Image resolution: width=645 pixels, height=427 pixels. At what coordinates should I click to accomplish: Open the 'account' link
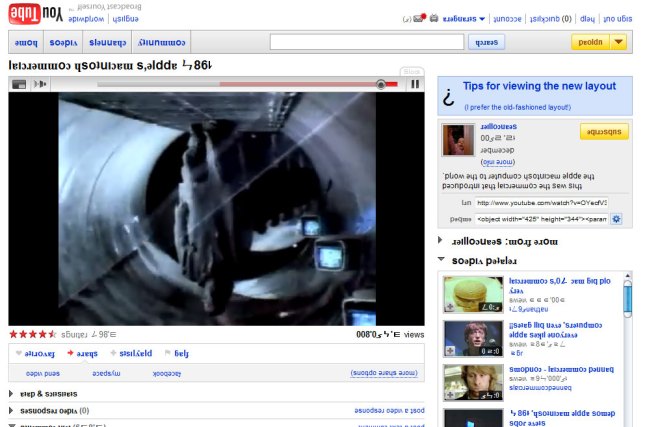[507, 19]
